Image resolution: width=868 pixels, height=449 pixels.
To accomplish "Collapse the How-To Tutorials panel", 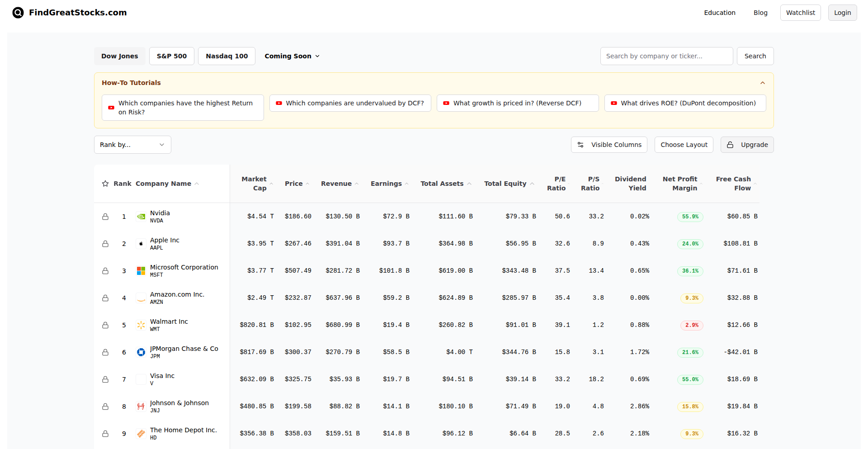I will click(x=762, y=83).
